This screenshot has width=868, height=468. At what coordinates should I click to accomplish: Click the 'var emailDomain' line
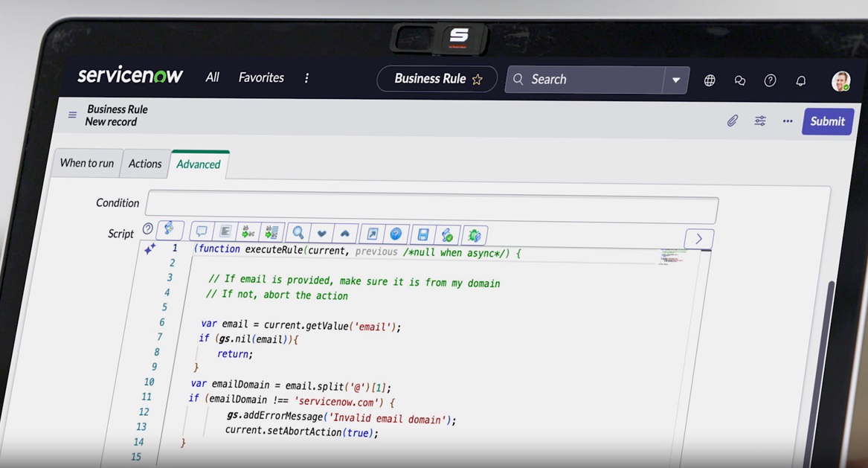point(291,385)
